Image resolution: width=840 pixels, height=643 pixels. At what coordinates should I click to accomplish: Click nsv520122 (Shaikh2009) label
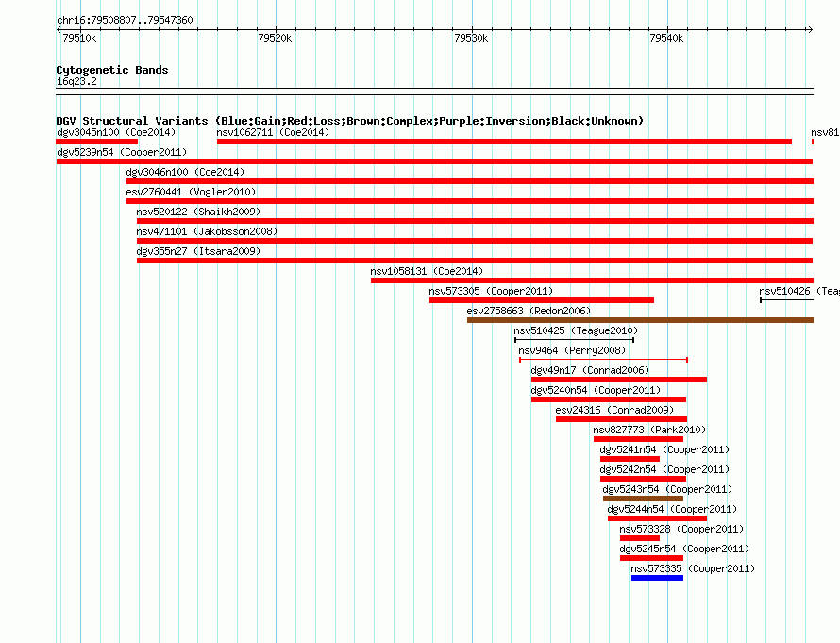[x=198, y=212]
